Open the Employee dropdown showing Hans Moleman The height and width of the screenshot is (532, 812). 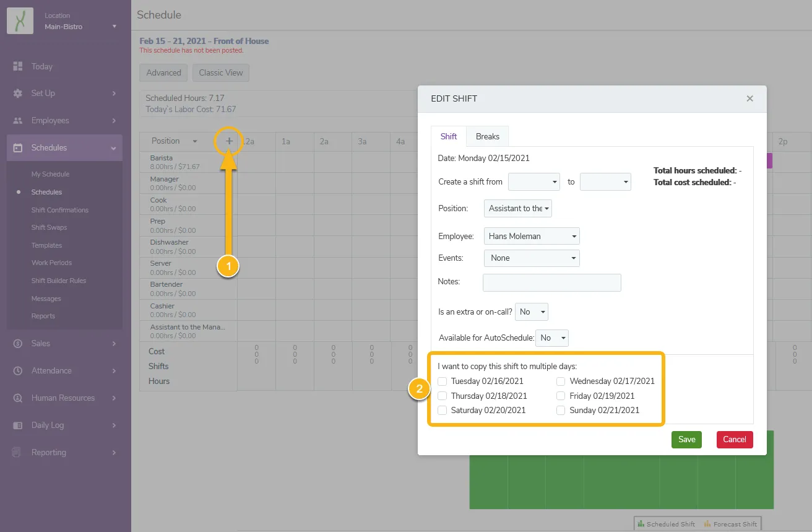click(x=532, y=236)
